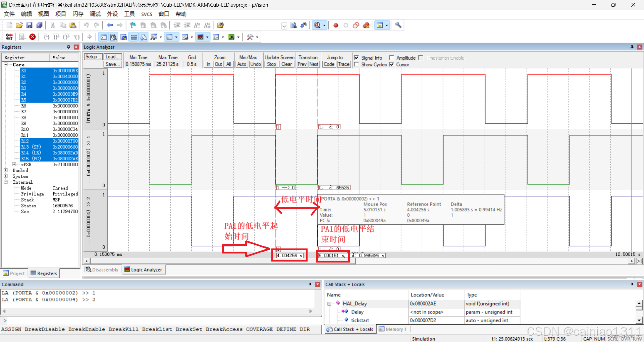Pin the Registers panel
The image size is (644, 342).
point(68,47)
